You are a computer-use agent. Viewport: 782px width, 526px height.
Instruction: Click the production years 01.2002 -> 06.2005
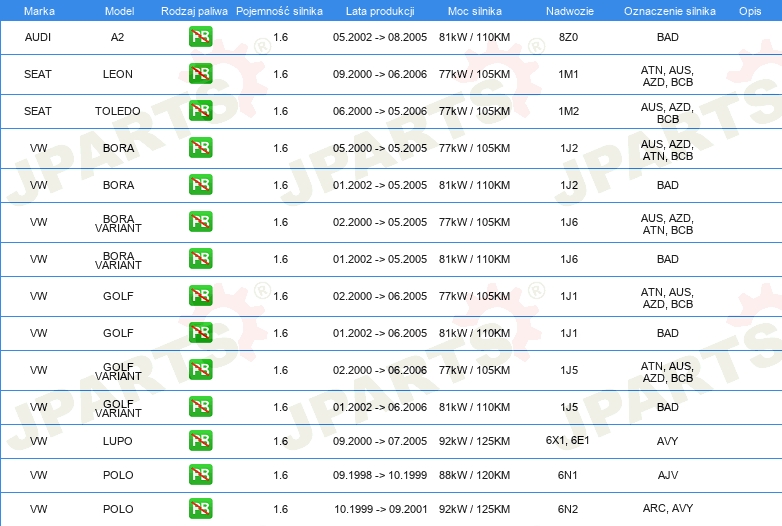[380, 333]
